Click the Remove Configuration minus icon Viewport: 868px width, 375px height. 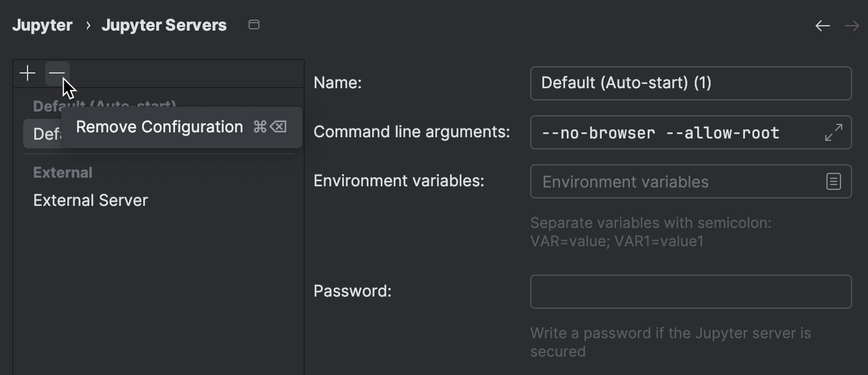coord(57,73)
